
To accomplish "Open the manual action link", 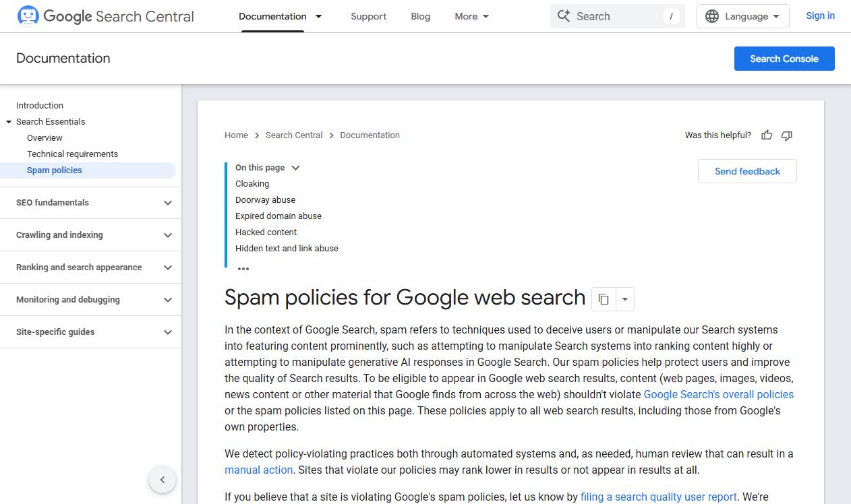I will [x=258, y=470].
